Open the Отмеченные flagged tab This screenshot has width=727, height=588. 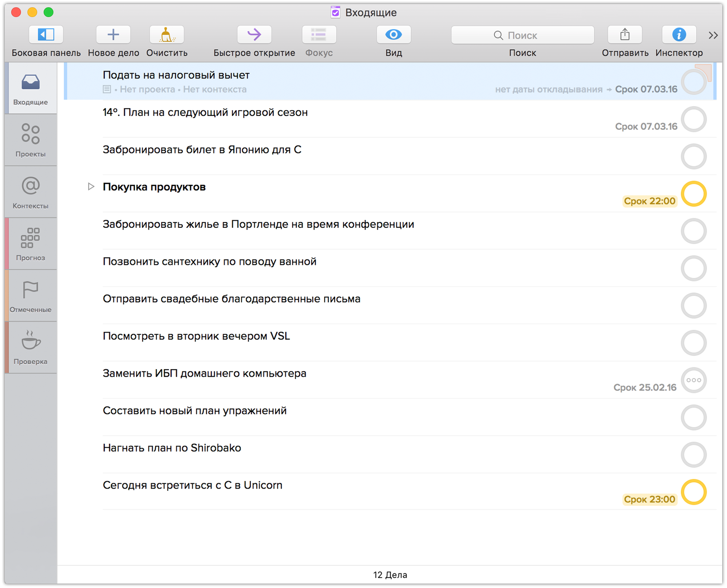[x=31, y=296]
